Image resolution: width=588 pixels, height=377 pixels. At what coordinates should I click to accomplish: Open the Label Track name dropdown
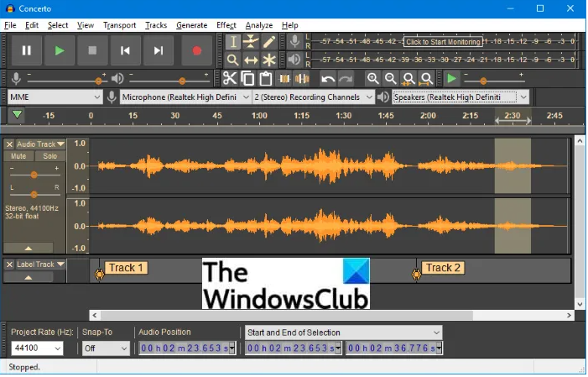click(40, 264)
